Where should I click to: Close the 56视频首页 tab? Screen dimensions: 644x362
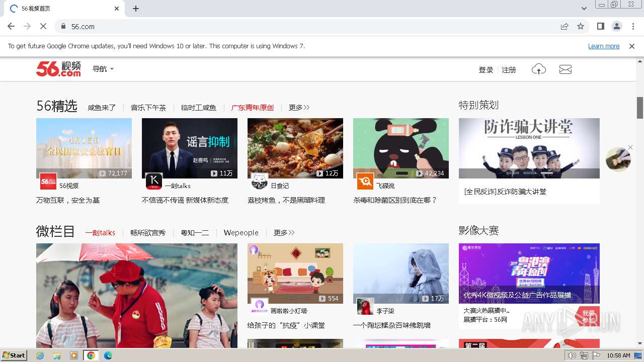tap(117, 9)
